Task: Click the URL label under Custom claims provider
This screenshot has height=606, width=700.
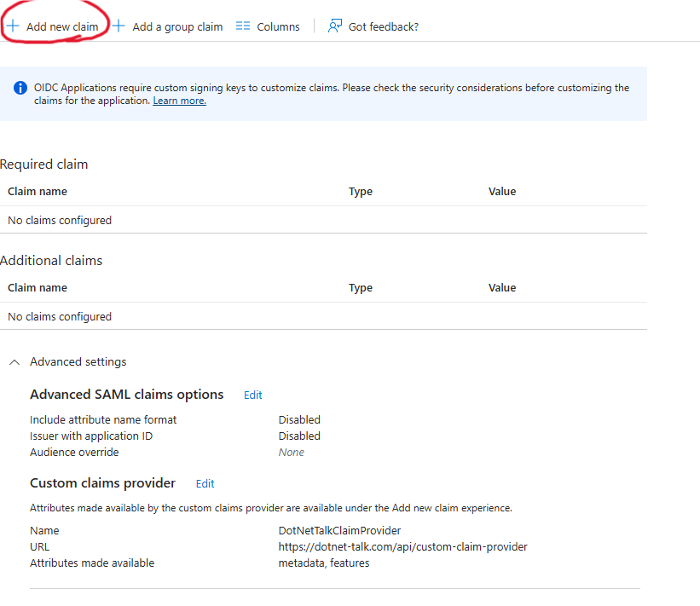Action: [40, 547]
